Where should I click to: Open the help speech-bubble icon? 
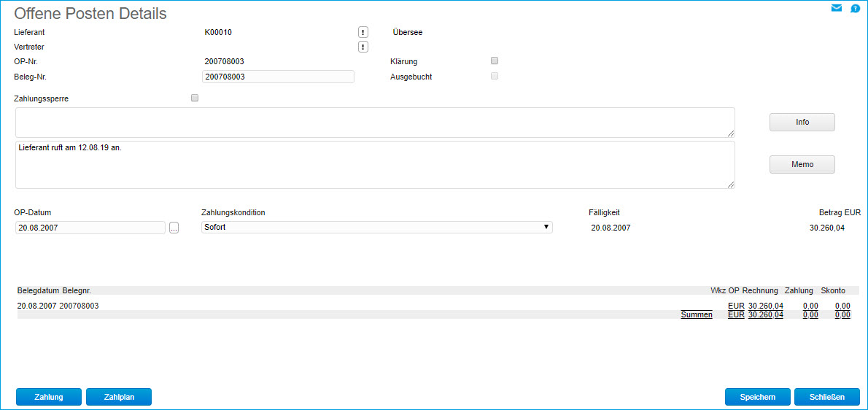[855, 9]
